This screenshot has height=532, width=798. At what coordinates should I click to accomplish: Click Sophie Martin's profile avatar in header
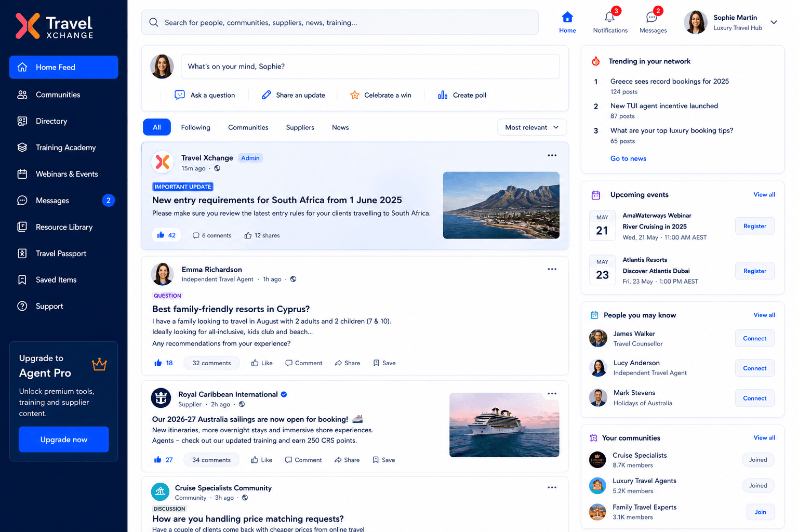coord(696,22)
